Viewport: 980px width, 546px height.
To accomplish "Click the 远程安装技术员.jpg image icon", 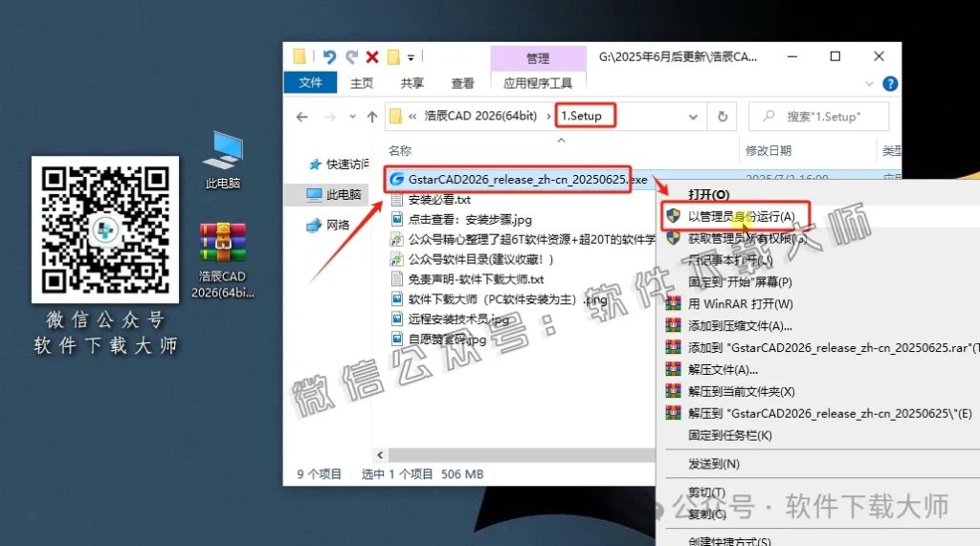I will [x=396, y=319].
